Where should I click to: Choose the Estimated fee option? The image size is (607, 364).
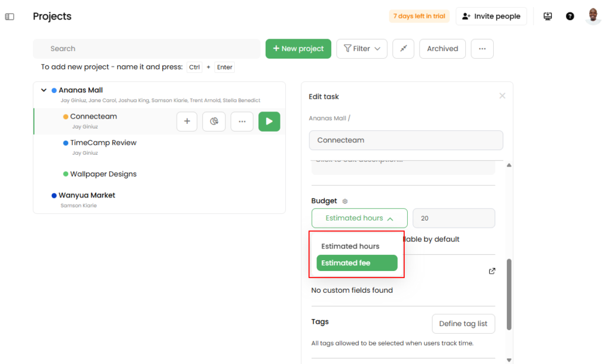[356, 263]
